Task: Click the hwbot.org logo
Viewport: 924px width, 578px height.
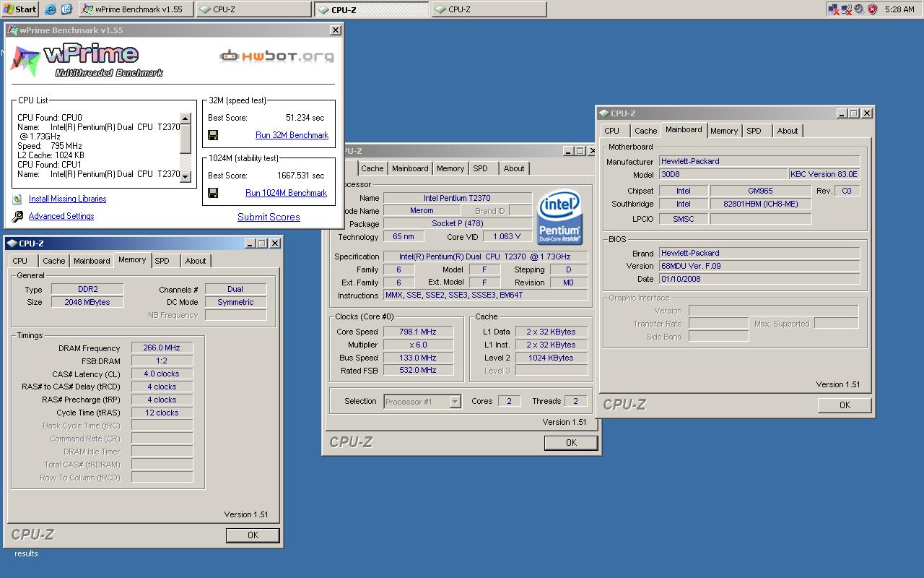Action: (277, 56)
